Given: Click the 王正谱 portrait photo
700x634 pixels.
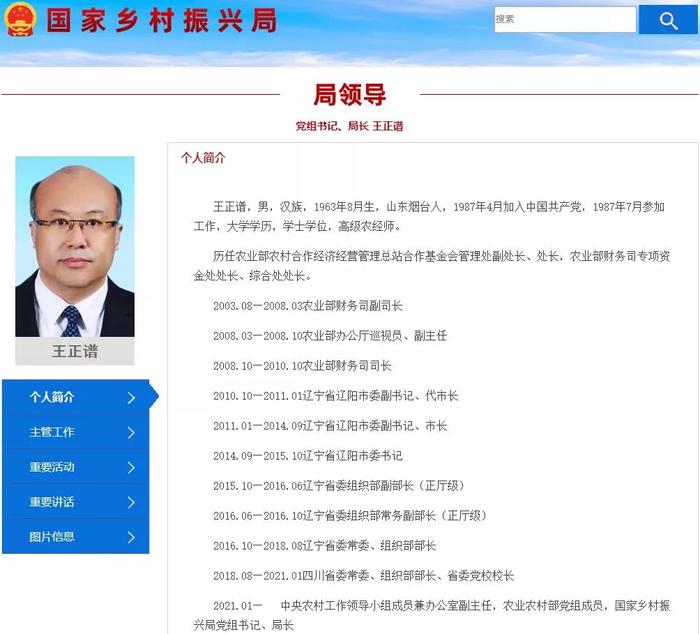Looking at the screenshot, I should pyautogui.click(x=75, y=246).
